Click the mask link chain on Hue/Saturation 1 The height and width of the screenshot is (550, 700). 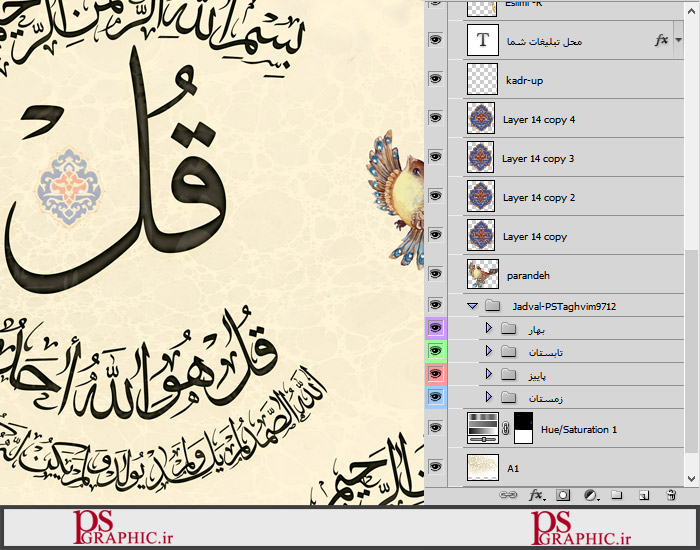pos(506,429)
